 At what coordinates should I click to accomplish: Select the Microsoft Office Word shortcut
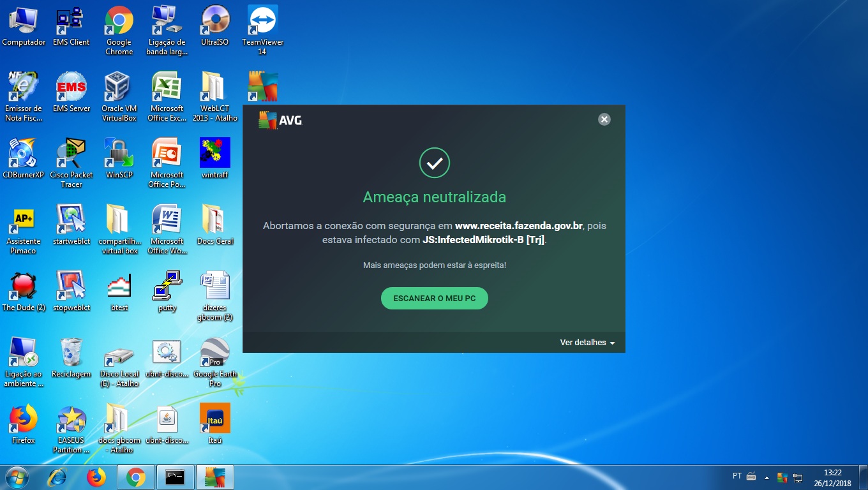click(167, 230)
